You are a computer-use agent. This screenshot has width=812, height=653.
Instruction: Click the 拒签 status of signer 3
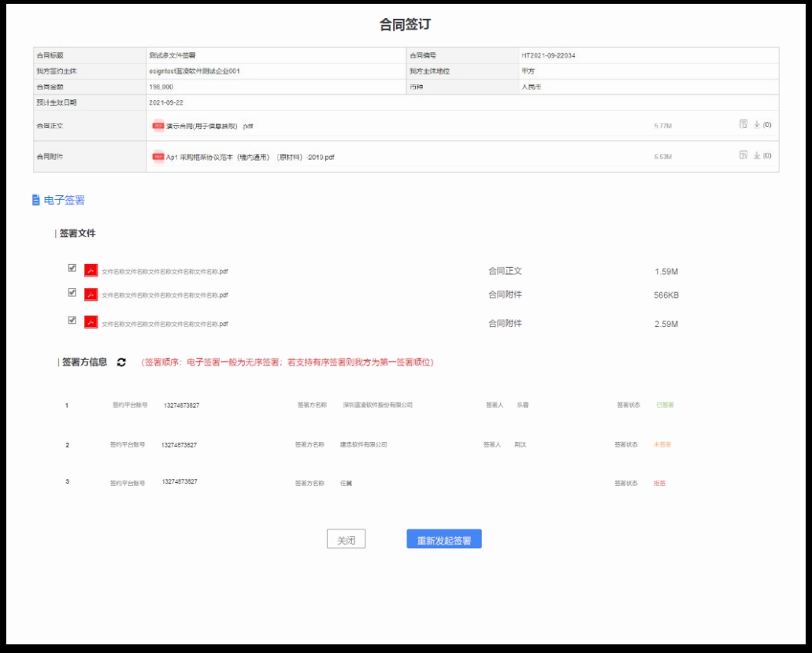[x=659, y=484]
